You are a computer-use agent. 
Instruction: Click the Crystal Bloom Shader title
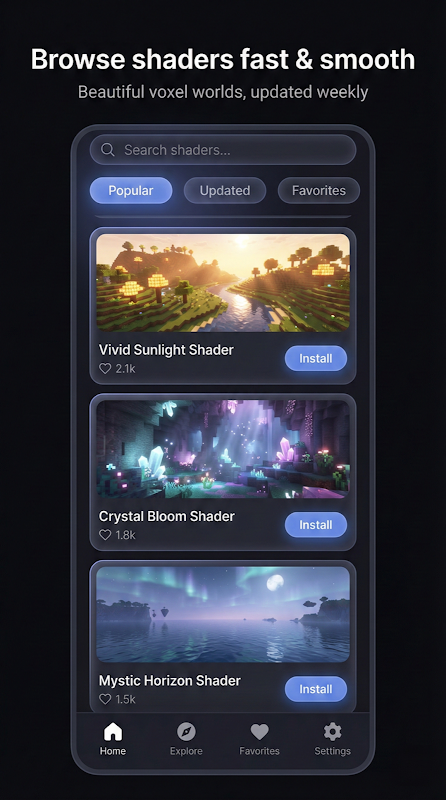pos(167,516)
